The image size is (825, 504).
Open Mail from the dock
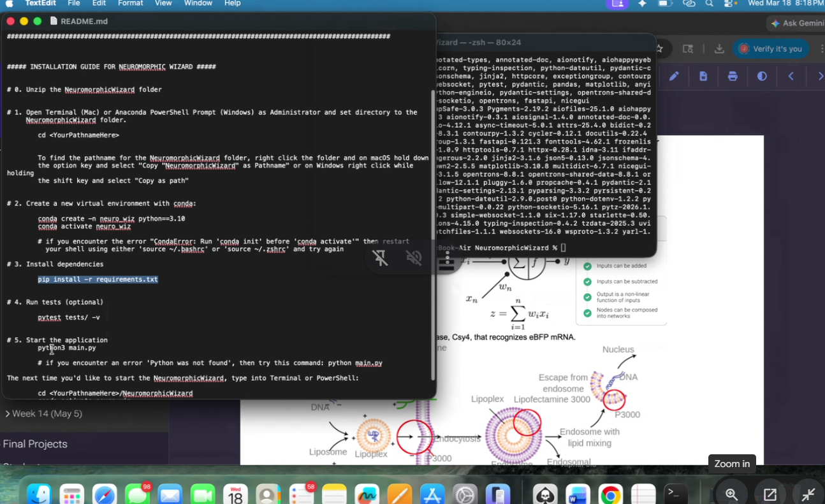coord(170,494)
